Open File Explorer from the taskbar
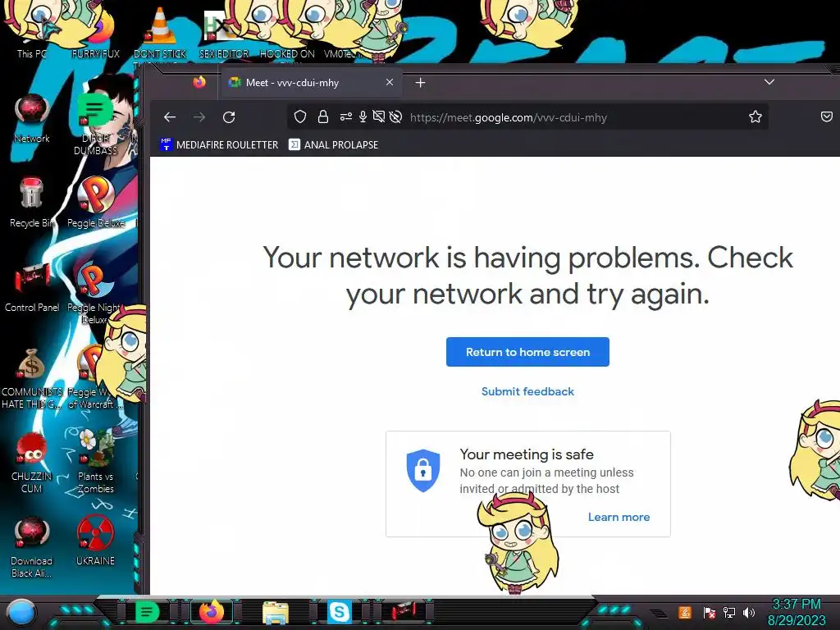840x630 pixels. pyautogui.click(x=276, y=612)
